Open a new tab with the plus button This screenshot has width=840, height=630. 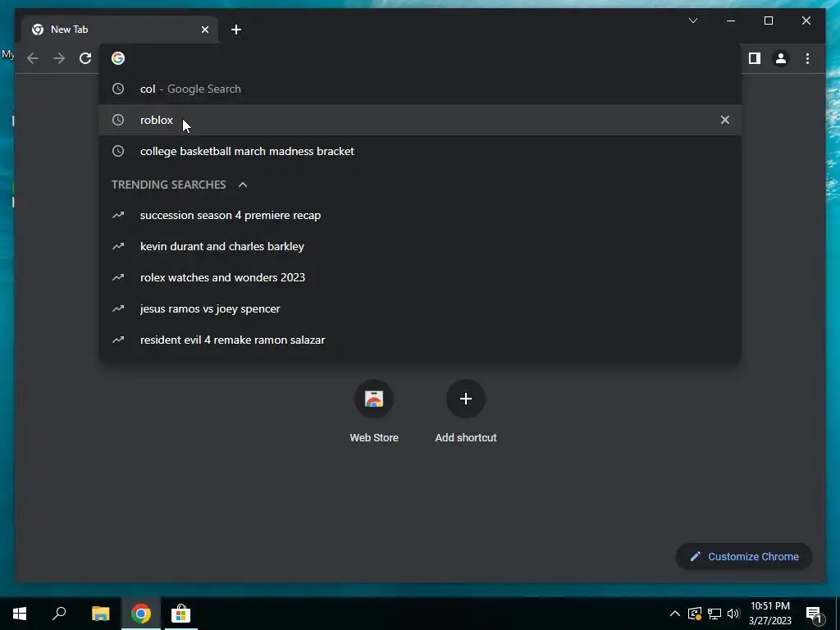point(236,30)
